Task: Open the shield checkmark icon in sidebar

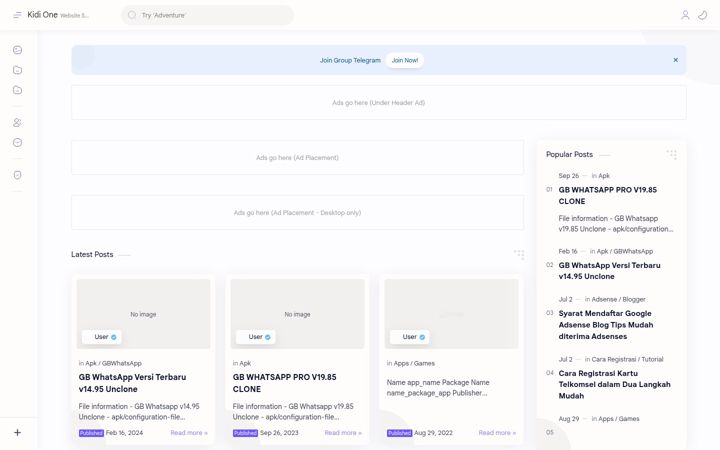Action: click(x=17, y=175)
